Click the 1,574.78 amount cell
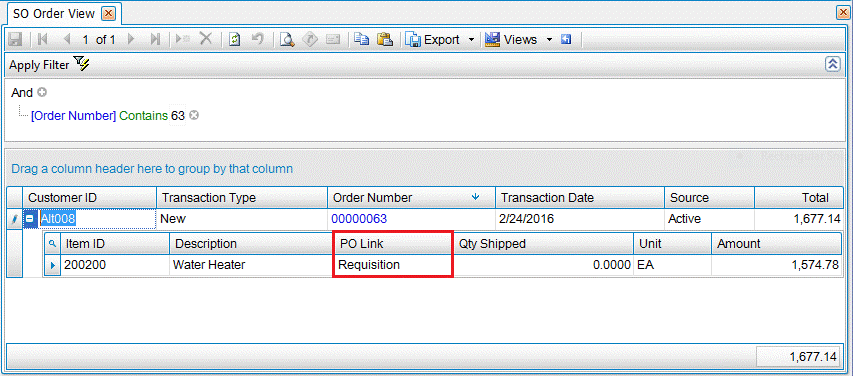The image size is (853, 376). [777, 265]
